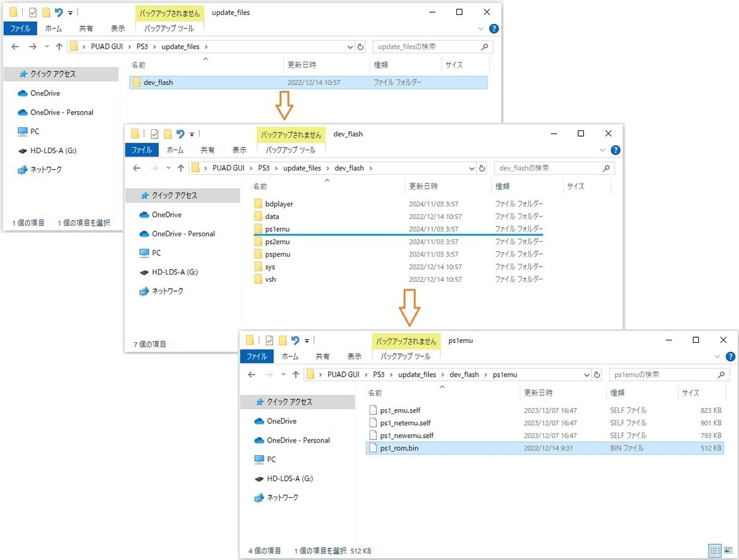Open address history dropdown in ps1emu window

click(x=588, y=374)
